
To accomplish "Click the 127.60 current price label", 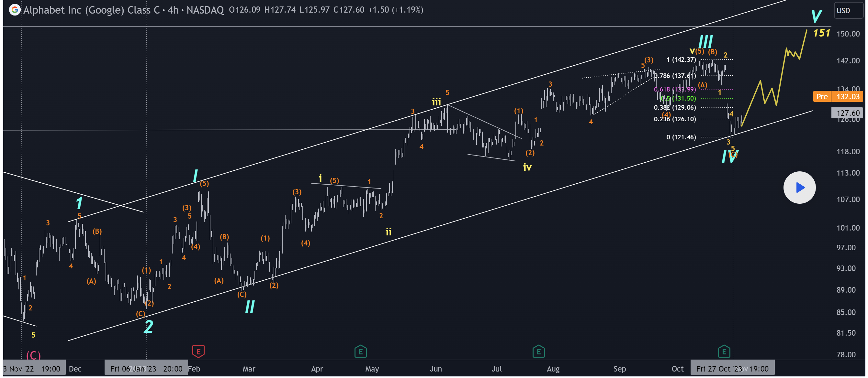I will 848,113.
